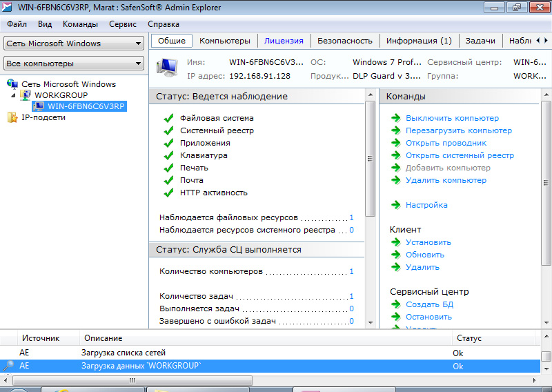This screenshot has height=392, width=552.
Task: Switch to the Задачи tab
Action: click(x=480, y=41)
